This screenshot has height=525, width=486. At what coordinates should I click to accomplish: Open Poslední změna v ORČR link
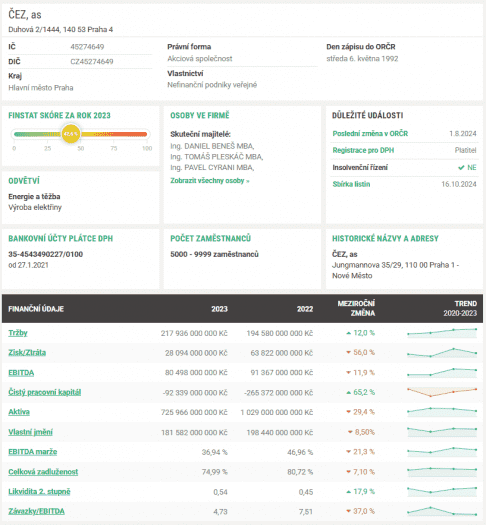point(370,134)
